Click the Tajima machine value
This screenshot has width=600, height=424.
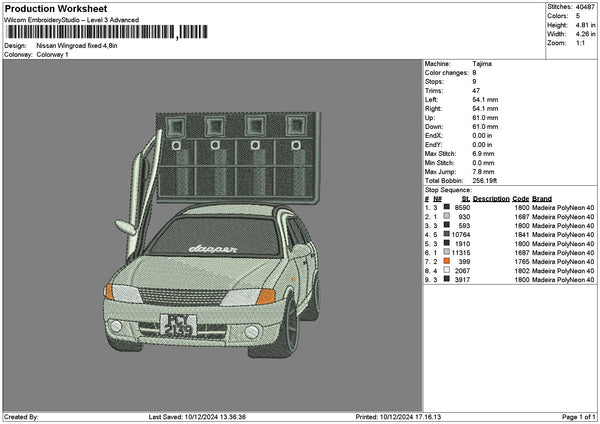coord(481,63)
